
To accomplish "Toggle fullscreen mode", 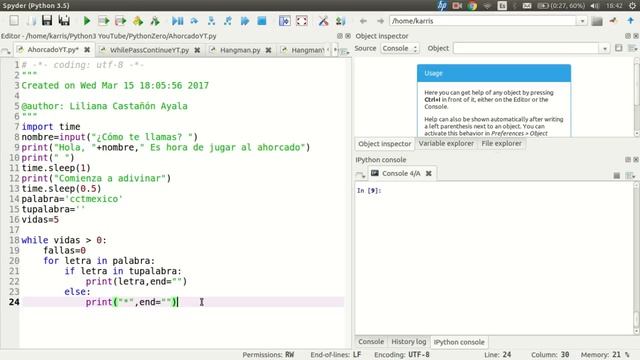I will [x=302, y=21].
